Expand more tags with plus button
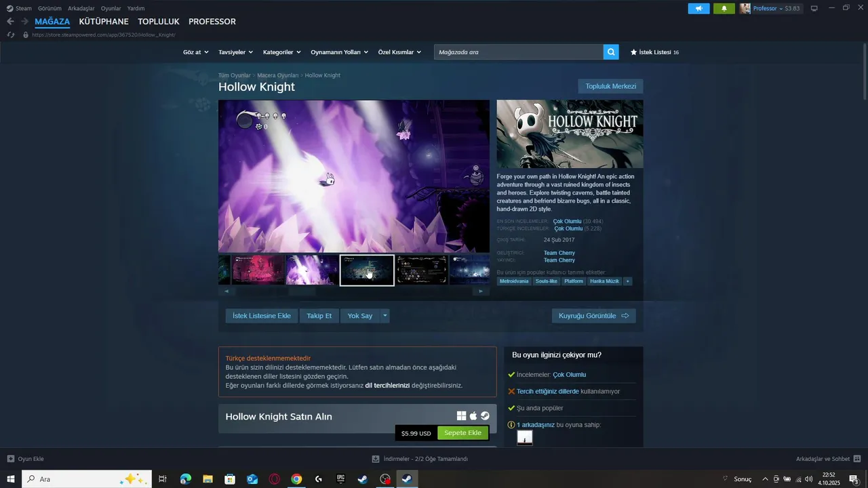Image resolution: width=868 pixels, height=488 pixels. (x=627, y=281)
